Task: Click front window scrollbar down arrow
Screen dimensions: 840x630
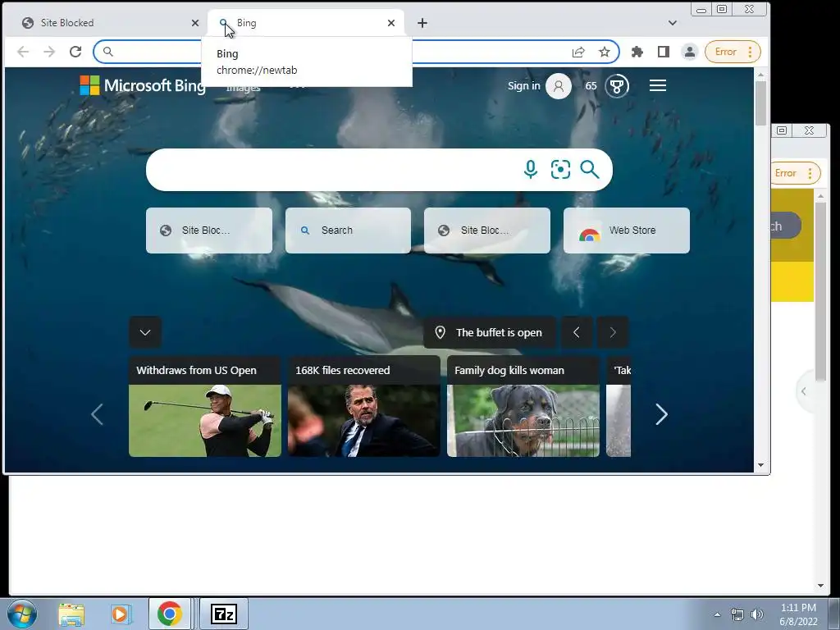Action: pyautogui.click(x=760, y=465)
